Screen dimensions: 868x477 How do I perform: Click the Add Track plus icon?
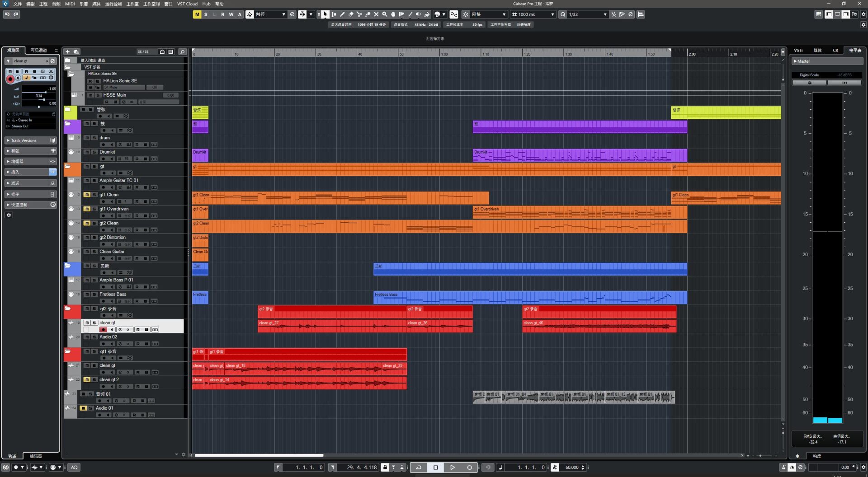[x=67, y=51]
